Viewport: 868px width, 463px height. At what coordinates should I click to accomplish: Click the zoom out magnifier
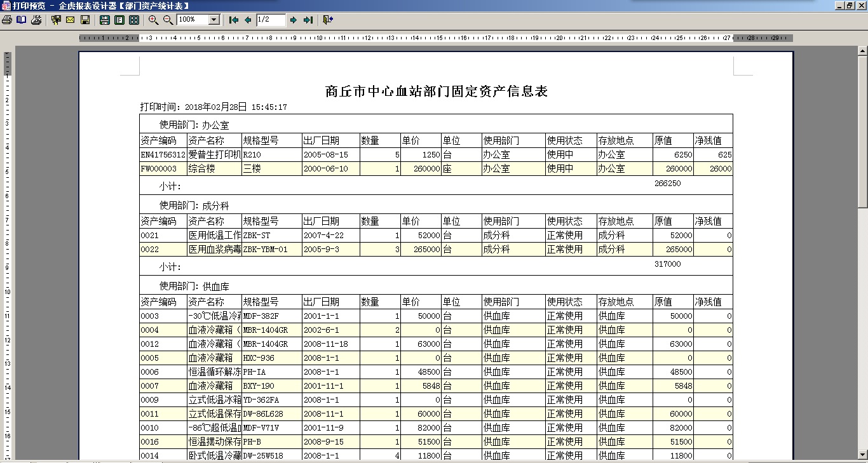[168, 20]
